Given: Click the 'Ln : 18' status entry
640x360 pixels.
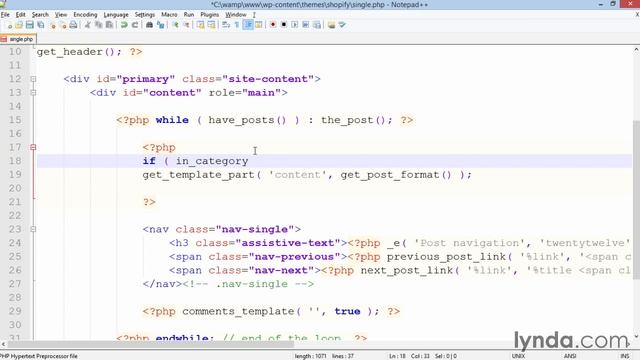Looking at the screenshot, I should (397, 356).
